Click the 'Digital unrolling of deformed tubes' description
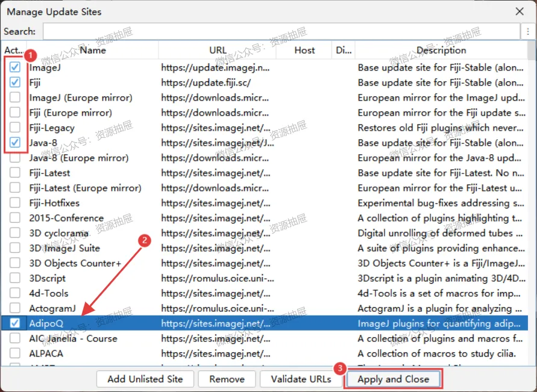This screenshot has width=537, height=392. tap(441, 233)
